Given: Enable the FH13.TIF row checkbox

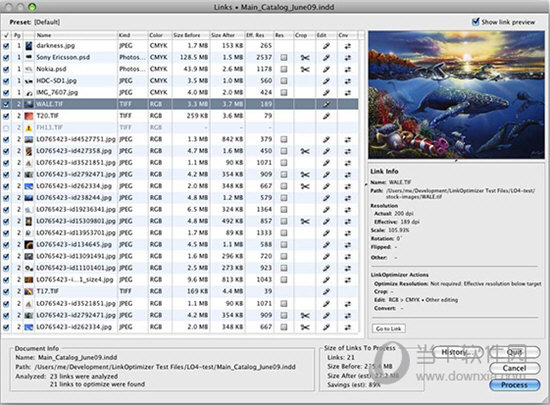Looking at the screenshot, I should click(x=6, y=128).
